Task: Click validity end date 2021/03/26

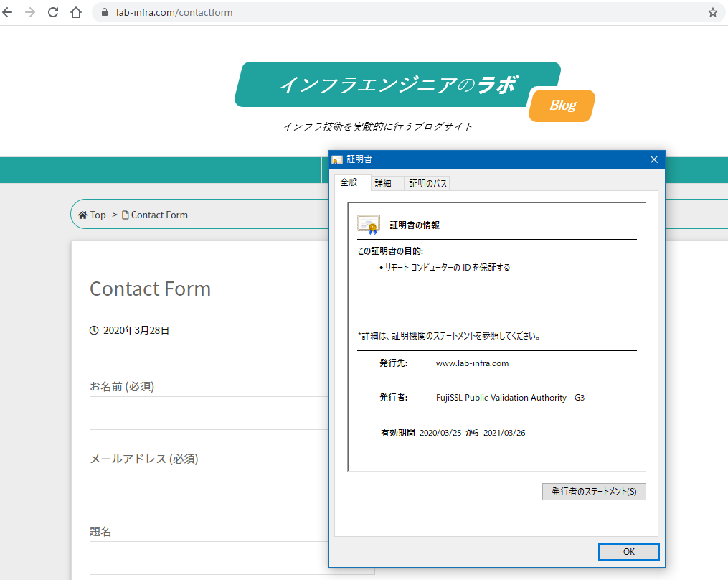Action: pos(504,433)
